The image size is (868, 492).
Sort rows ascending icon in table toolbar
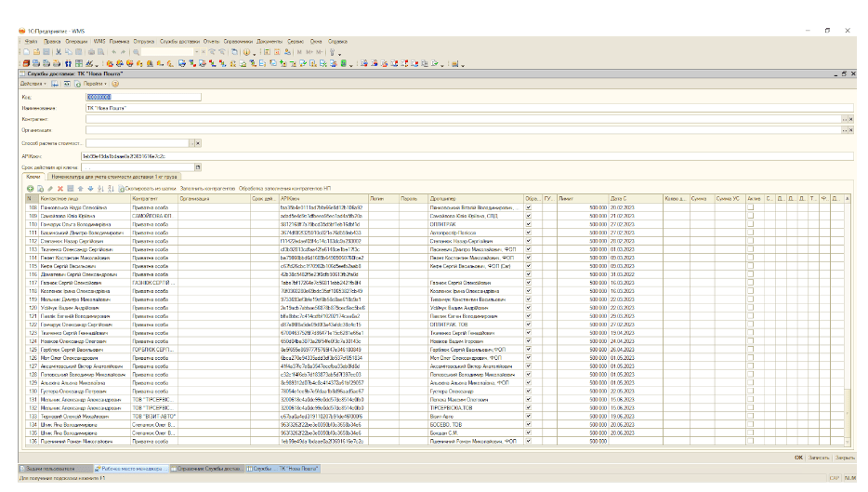pyautogui.click(x=101, y=188)
